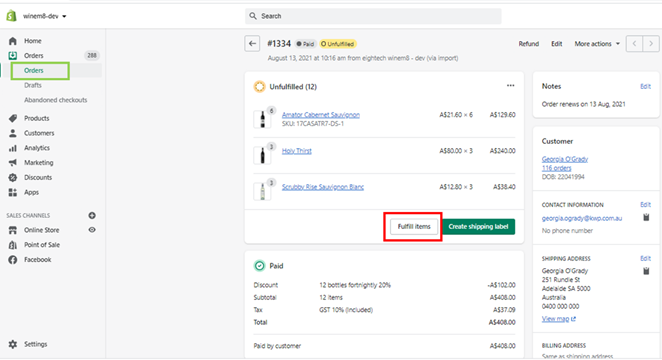This screenshot has height=360, width=662.
Task: Click the Amator Cabernet Sauvignon bottle thumbnail
Action: [x=262, y=119]
